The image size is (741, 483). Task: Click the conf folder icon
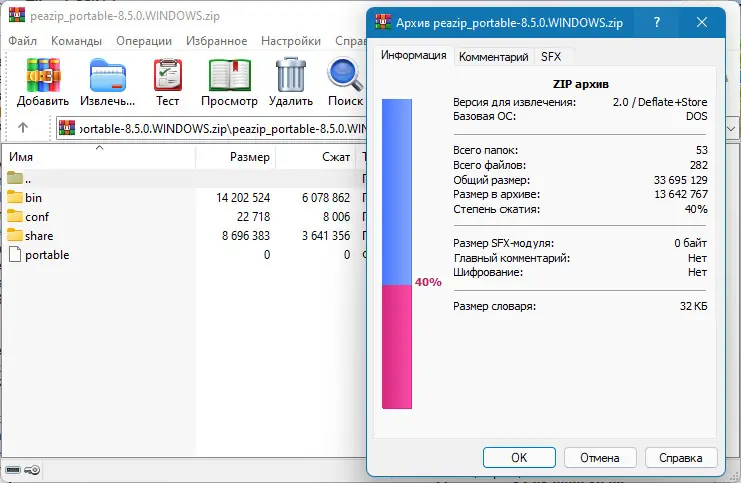15,216
